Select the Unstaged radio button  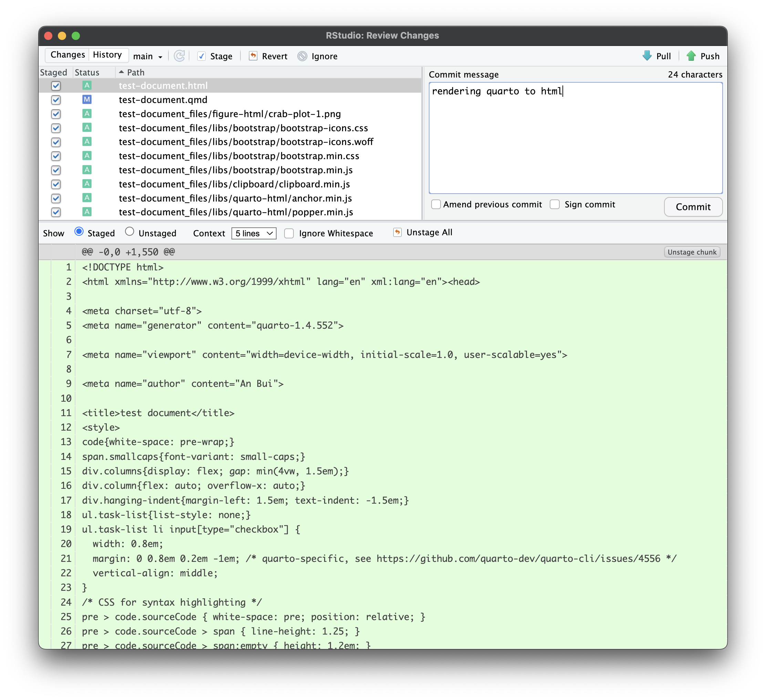(130, 232)
